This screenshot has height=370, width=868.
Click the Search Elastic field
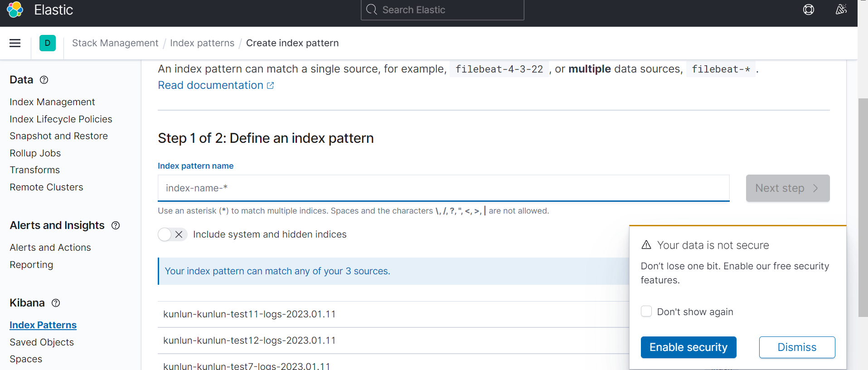pyautogui.click(x=442, y=10)
